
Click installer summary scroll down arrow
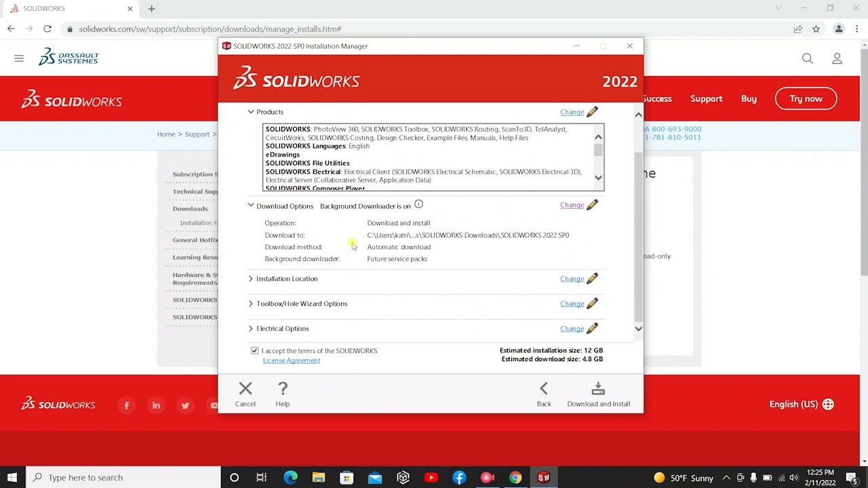[x=638, y=329]
